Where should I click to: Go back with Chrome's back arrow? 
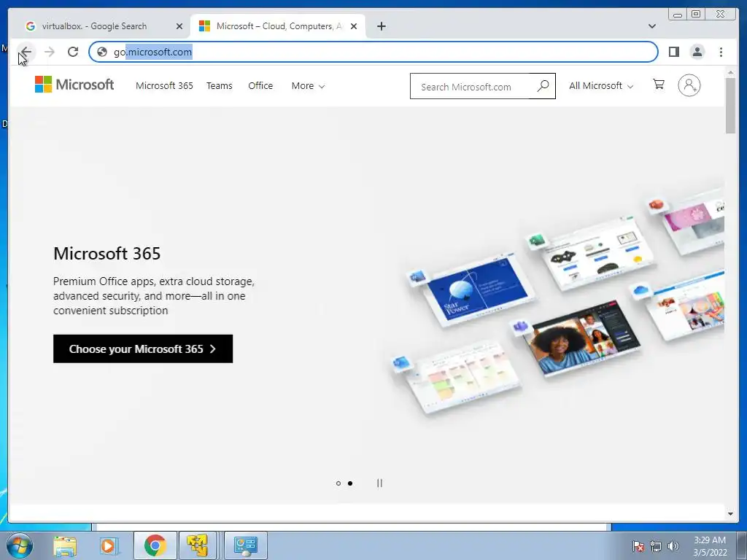[26, 52]
